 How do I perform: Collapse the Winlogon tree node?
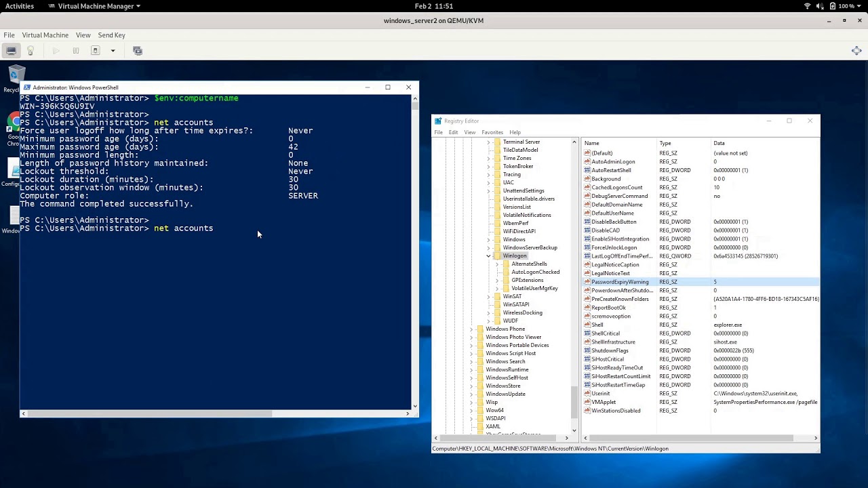coord(488,256)
